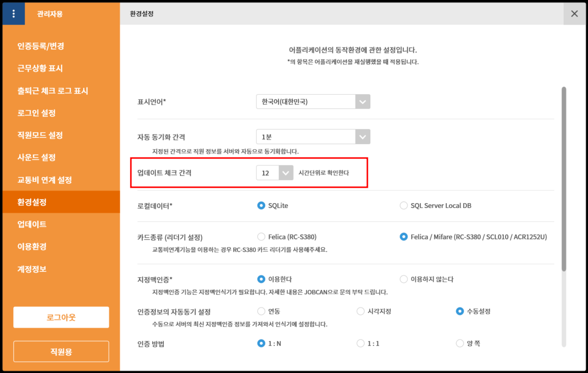
Task: Select 사운드 설정 in the sidebar
Action: (37, 158)
